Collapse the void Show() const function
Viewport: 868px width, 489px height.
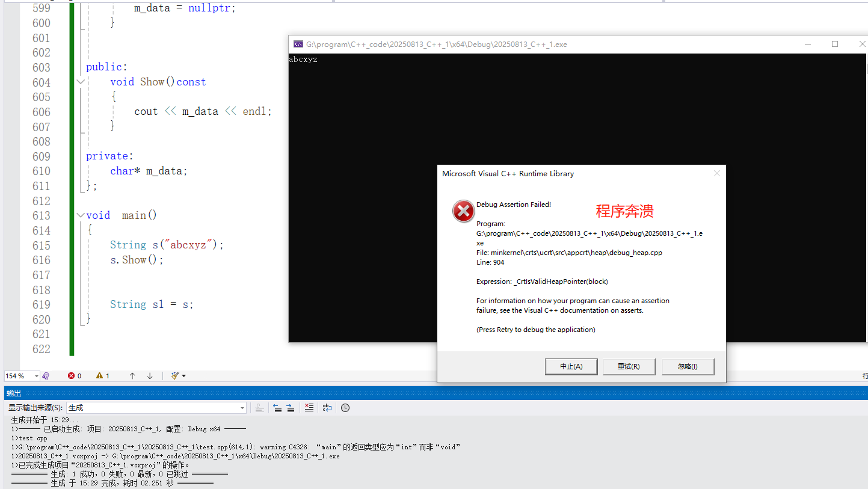coord(81,82)
